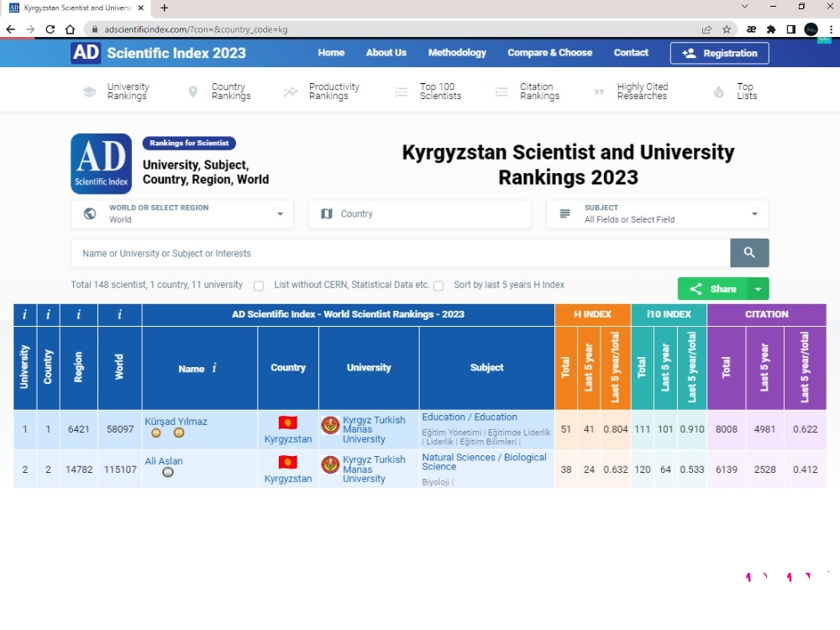Open the Methodology menu item
The height and width of the screenshot is (630, 840).
pyautogui.click(x=457, y=52)
